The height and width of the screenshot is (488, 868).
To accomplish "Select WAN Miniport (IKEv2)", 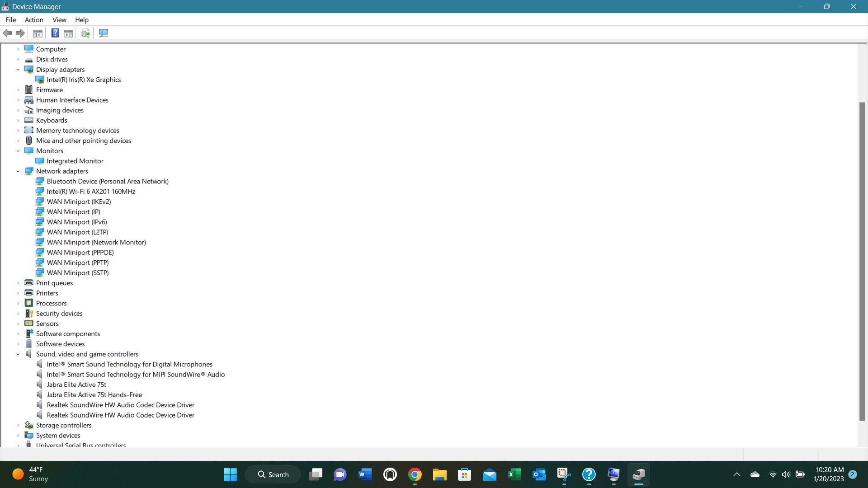I will coord(79,202).
